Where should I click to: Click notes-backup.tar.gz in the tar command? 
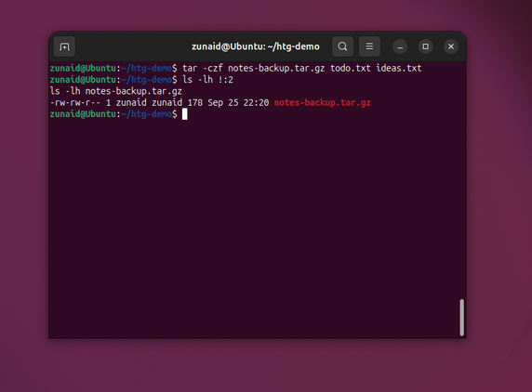click(x=276, y=68)
